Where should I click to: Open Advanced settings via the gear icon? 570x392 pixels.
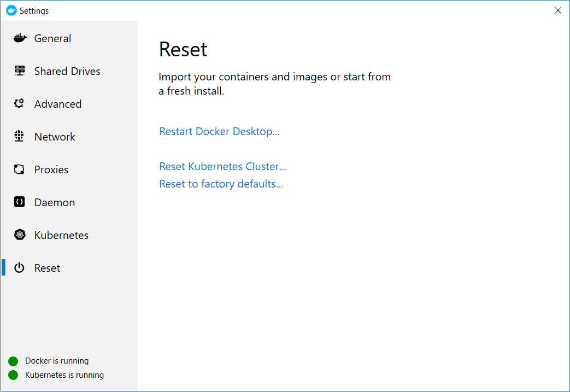(20, 103)
